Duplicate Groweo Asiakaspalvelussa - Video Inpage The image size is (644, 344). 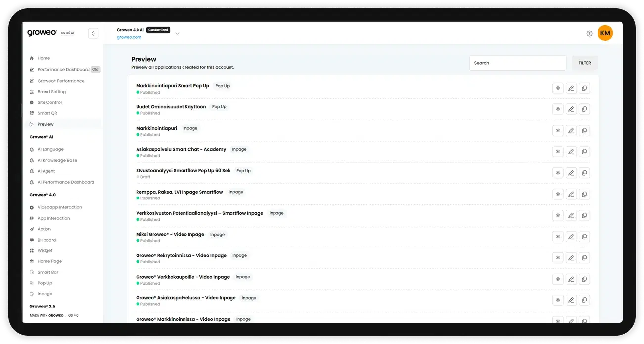pos(584,300)
